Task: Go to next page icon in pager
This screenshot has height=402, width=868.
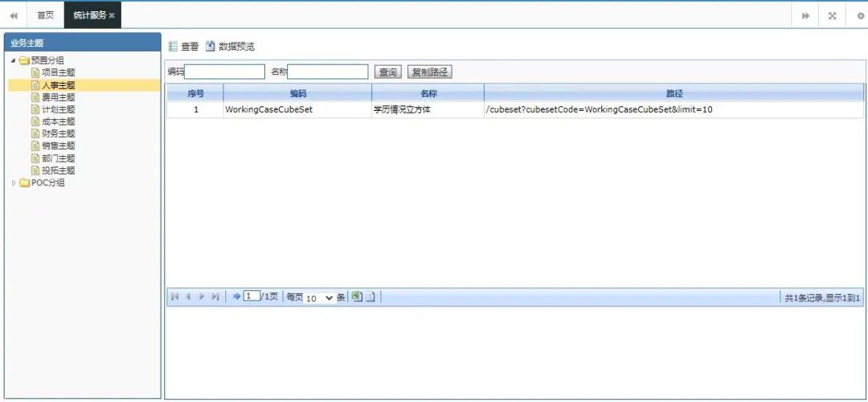Action: click(x=202, y=297)
